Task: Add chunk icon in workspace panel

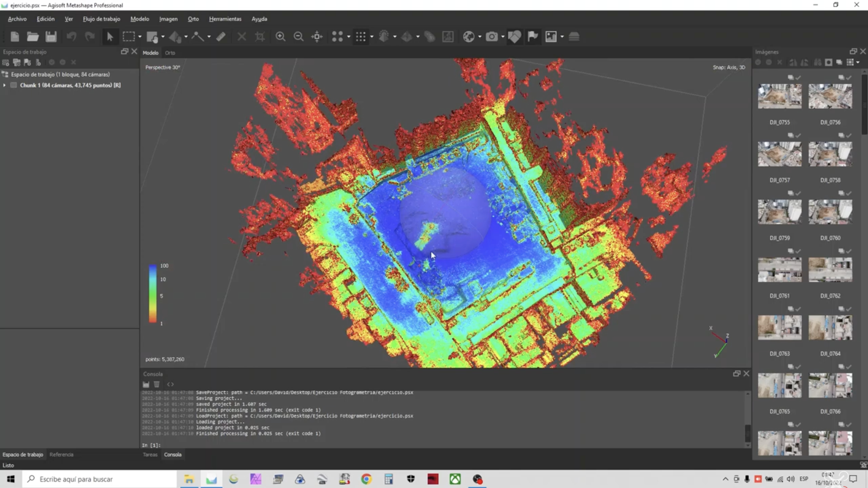Action: point(5,62)
